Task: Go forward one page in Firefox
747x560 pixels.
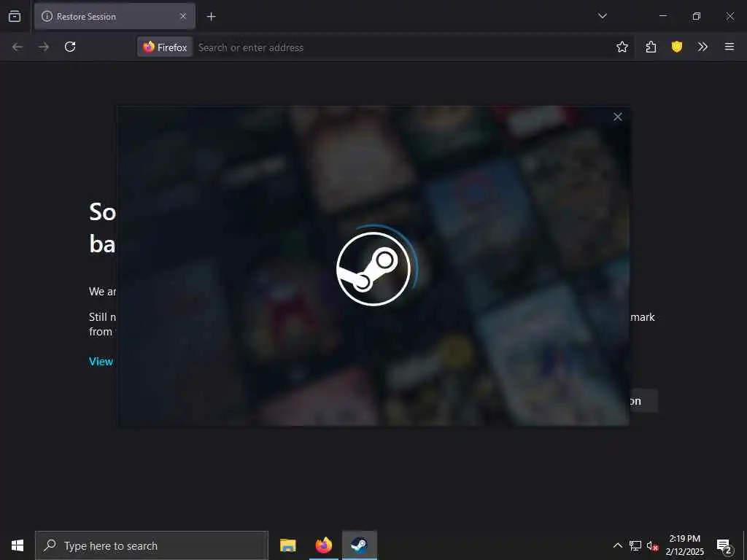Action: click(44, 47)
